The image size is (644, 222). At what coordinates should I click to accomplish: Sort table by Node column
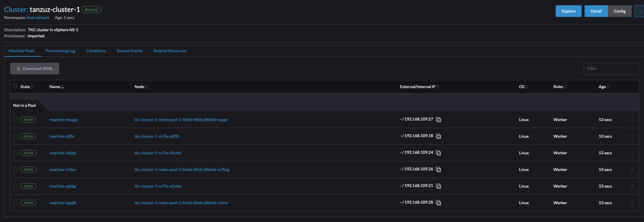[141, 87]
